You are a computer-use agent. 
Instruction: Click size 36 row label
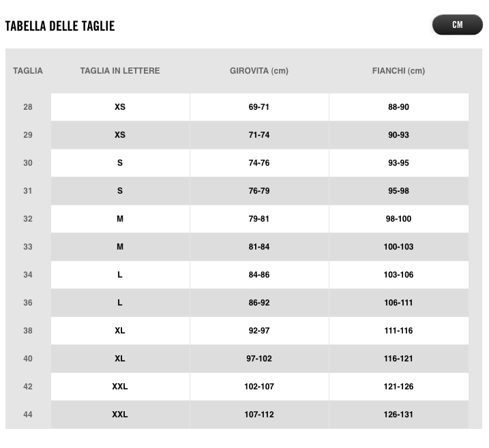(x=28, y=303)
